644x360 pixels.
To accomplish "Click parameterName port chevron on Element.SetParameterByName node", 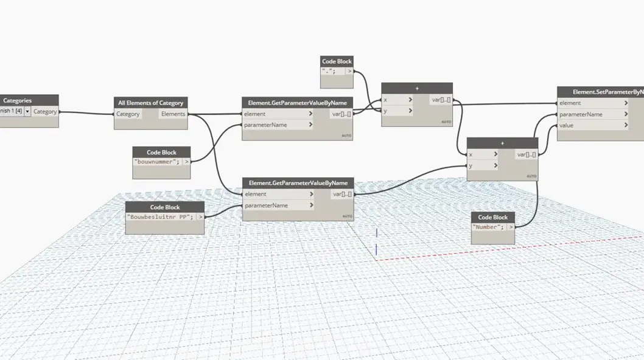I will 626,114.
